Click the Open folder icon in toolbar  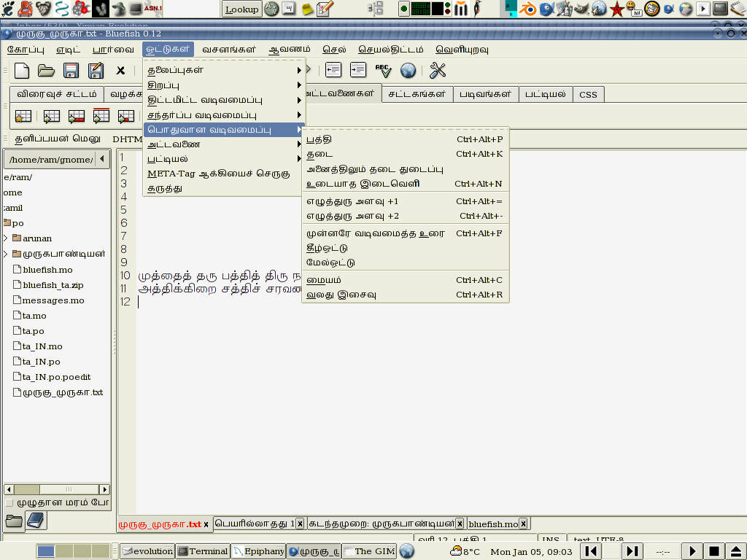coord(46,71)
